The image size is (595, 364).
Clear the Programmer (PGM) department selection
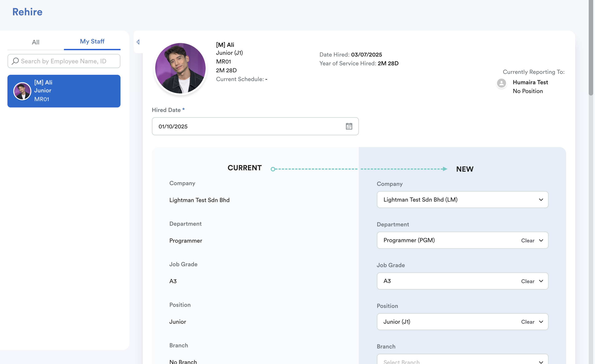click(527, 240)
